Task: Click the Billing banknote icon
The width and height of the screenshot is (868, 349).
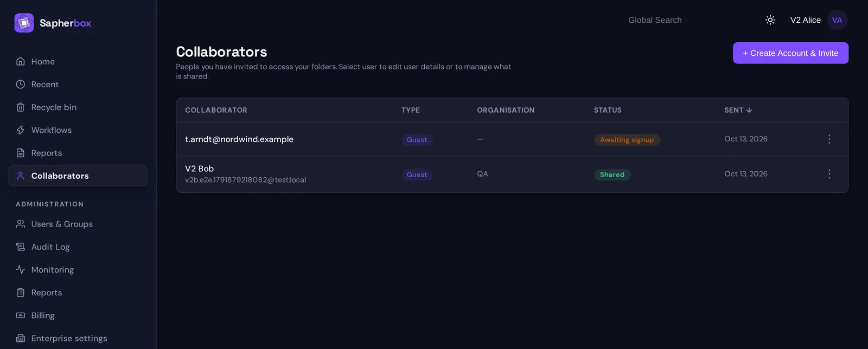Action: point(21,315)
